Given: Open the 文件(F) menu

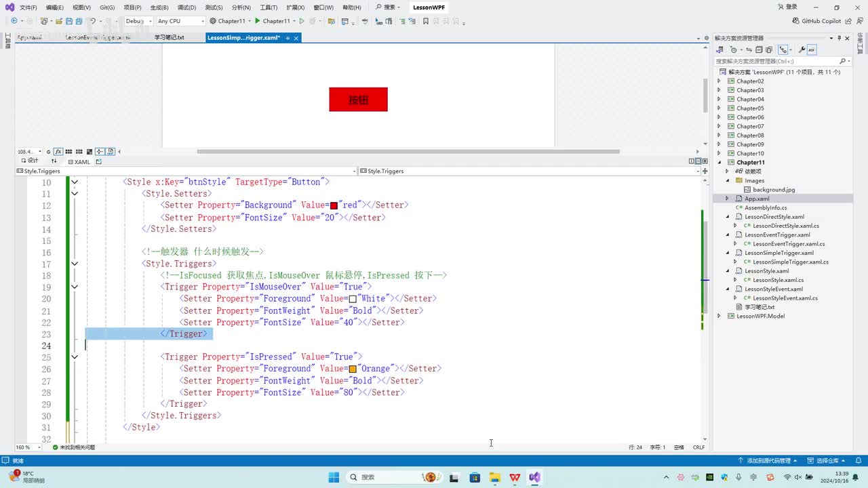Looking at the screenshot, I should click(28, 7).
